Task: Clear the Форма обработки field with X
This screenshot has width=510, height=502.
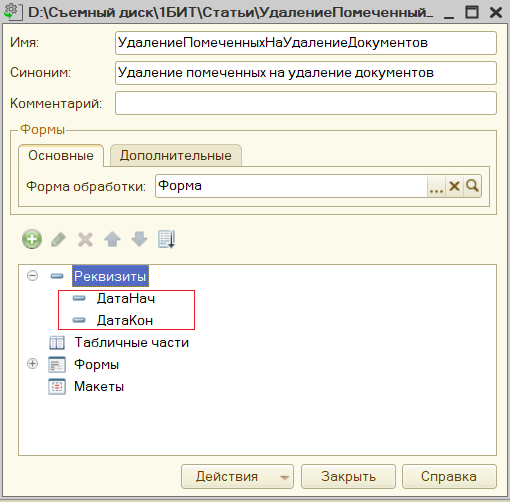Action: pyautogui.click(x=454, y=186)
